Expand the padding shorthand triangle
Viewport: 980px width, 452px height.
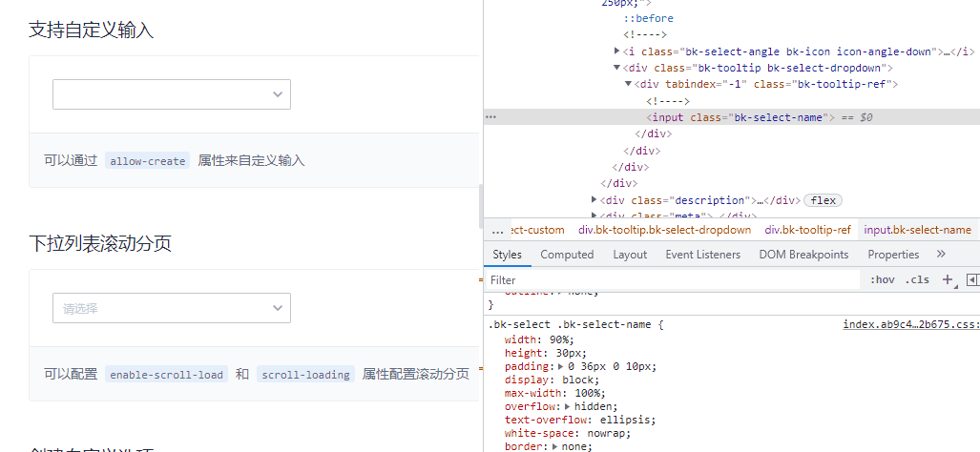point(561,366)
